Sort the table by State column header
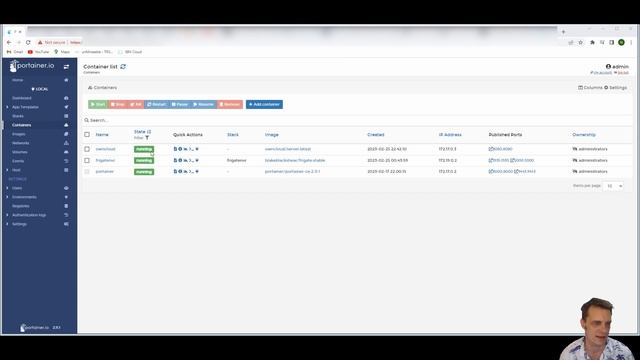The width and height of the screenshot is (640, 360). pos(142,132)
